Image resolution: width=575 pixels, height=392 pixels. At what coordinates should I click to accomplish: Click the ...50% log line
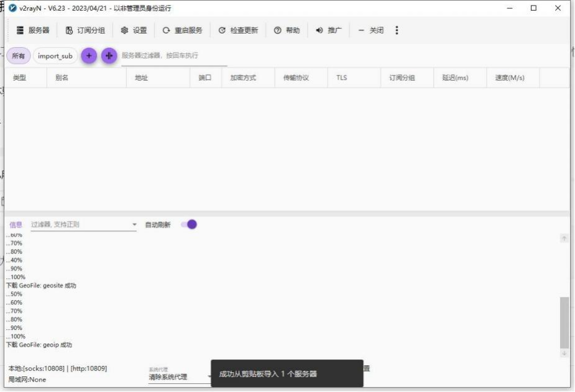[x=14, y=294]
